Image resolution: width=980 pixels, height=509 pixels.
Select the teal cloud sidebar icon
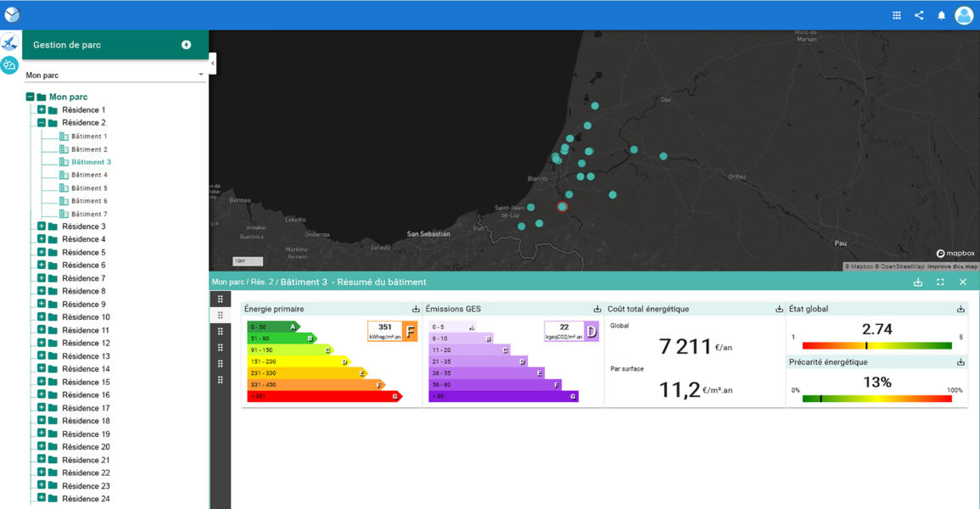tap(9, 65)
